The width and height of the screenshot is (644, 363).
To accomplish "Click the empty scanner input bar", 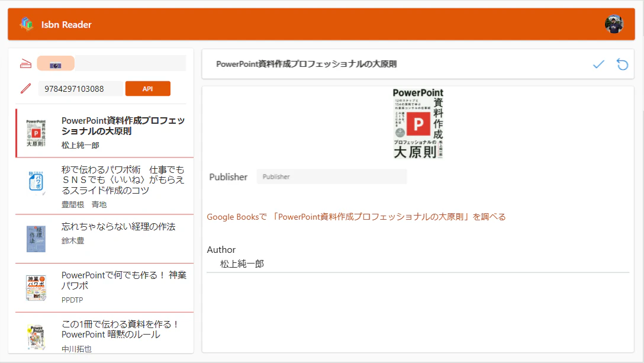I will point(130,63).
